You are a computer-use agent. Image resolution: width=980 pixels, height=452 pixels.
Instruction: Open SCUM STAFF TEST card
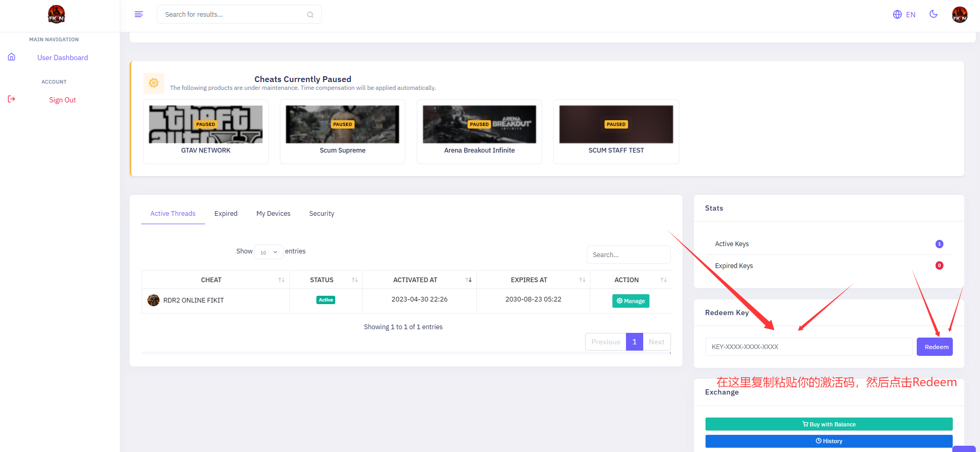tap(616, 132)
